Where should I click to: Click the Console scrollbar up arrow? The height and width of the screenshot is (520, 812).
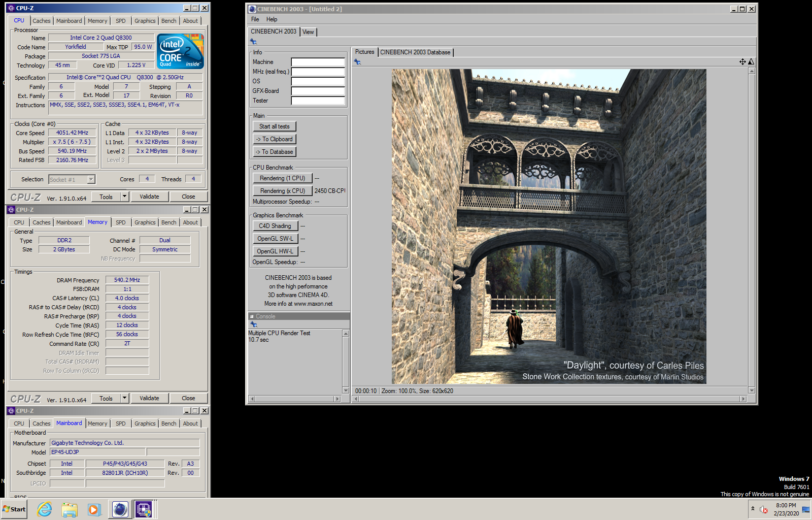point(346,334)
